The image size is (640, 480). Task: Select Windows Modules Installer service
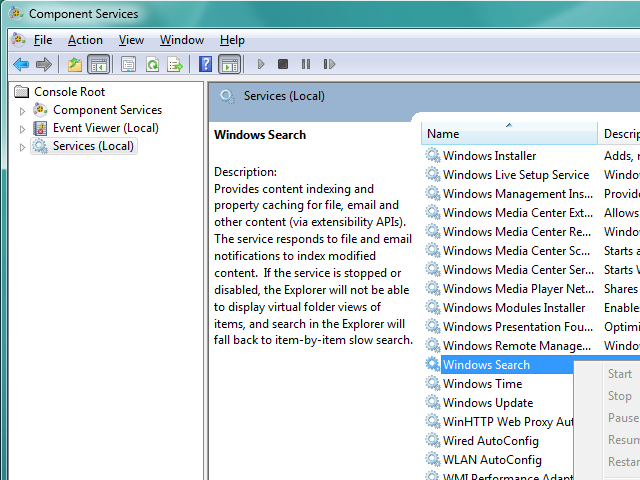pyautogui.click(x=514, y=307)
